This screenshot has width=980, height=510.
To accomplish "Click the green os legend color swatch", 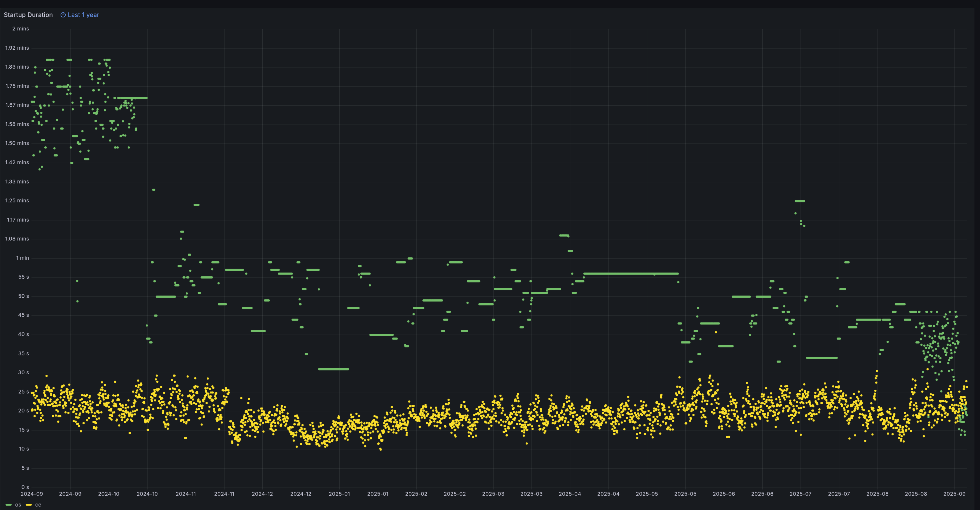I will click(x=9, y=505).
